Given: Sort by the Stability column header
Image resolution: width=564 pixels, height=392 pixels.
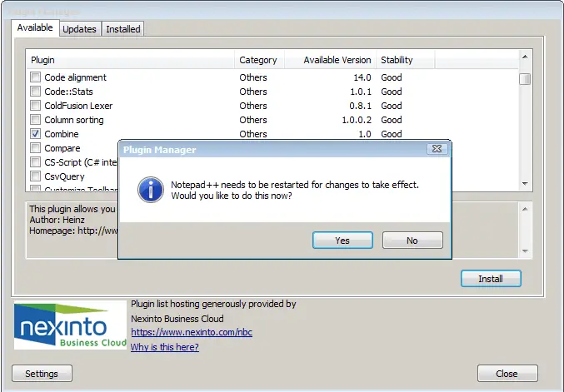Looking at the screenshot, I should [x=406, y=60].
